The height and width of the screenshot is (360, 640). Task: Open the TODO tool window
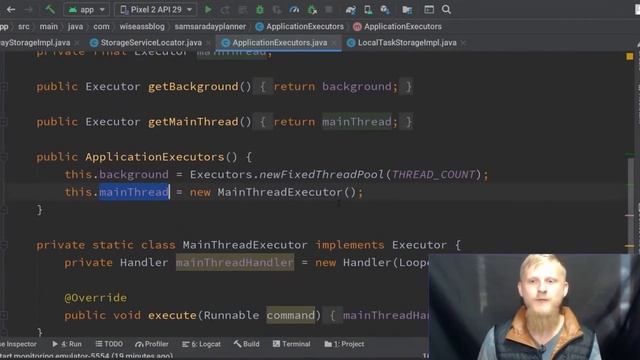click(109, 344)
